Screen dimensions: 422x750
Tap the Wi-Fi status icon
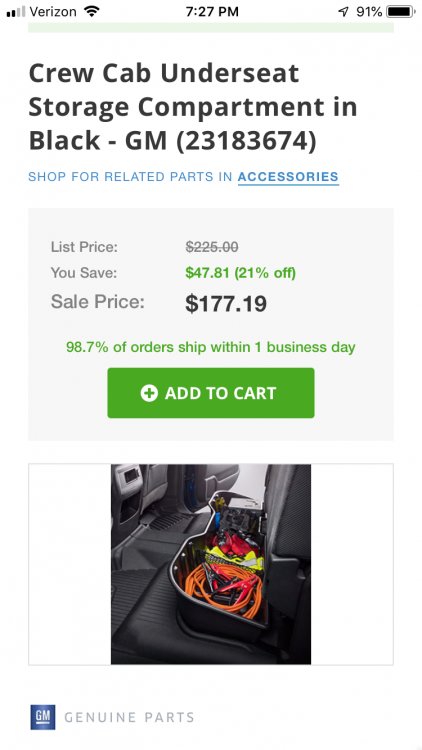(91, 11)
